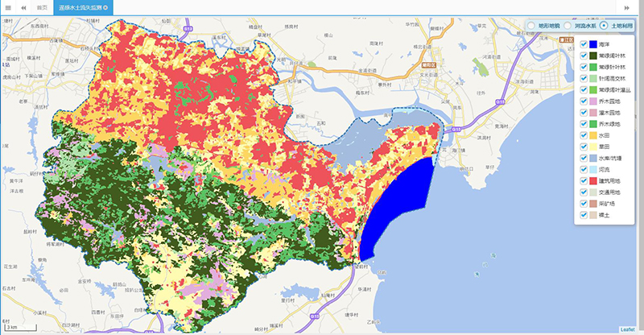Select the 地形地貌 radio option
The width and height of the screenshot is (644, 335).
pyautogui.click(x=531, y=25)
